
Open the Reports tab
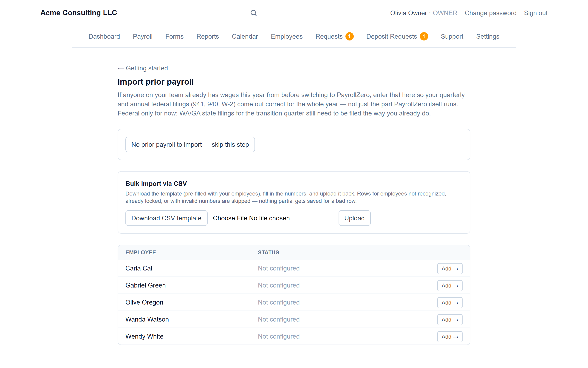click(x=208, y=37)
